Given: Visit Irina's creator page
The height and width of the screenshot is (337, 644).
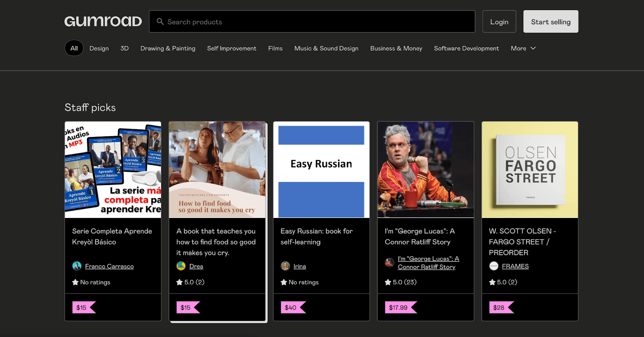Looking at the screenshot, I should [299, 266].
